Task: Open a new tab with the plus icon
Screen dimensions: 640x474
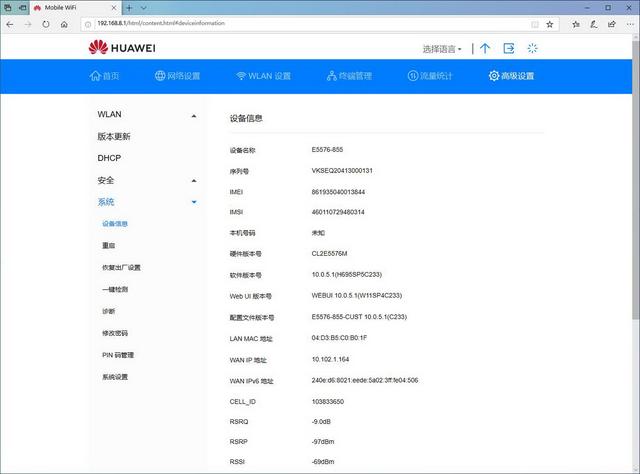Action: (x=129, y=7)
